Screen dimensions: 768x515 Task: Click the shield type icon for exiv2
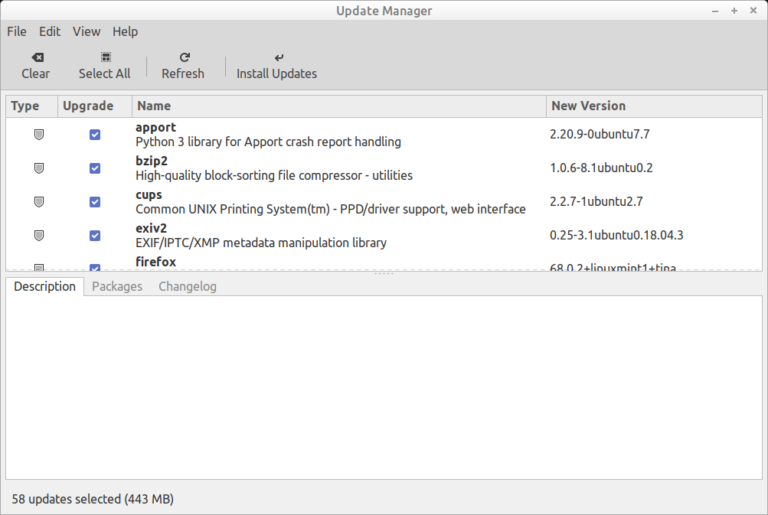coord(39,235)
